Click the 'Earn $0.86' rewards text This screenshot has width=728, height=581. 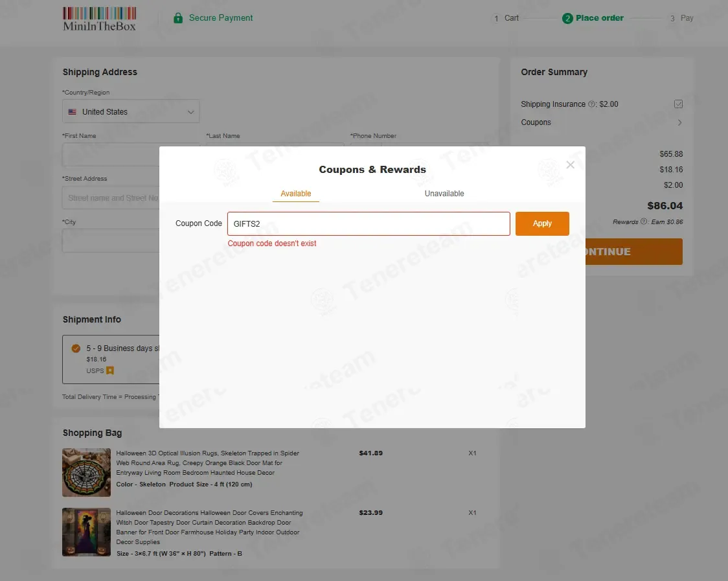(x=666, y=222)
